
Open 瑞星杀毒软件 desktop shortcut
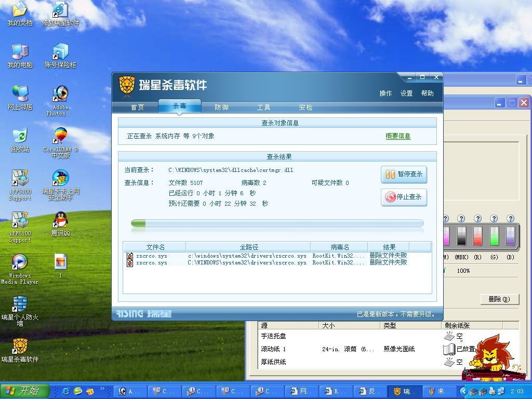(20, 350)
